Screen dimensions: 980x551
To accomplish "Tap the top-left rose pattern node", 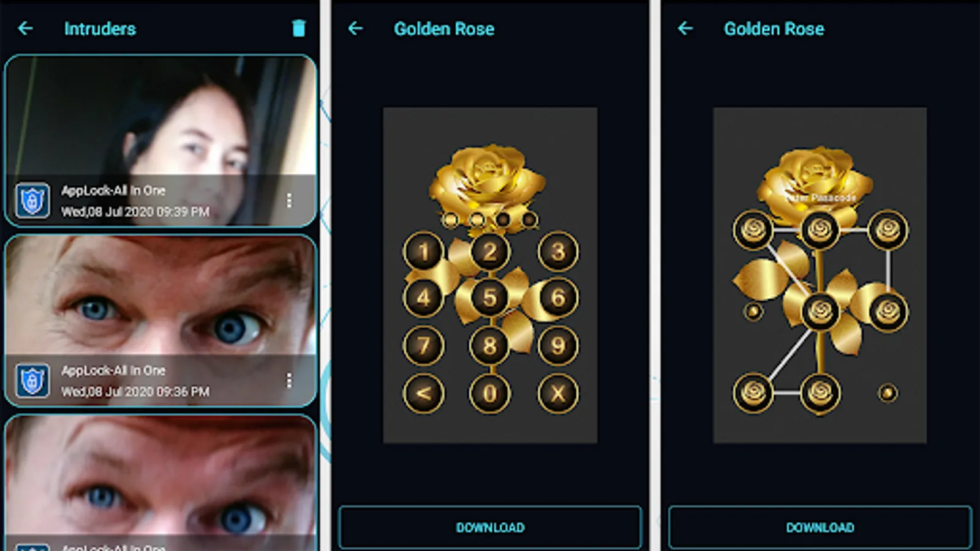I will click(753, 230).
